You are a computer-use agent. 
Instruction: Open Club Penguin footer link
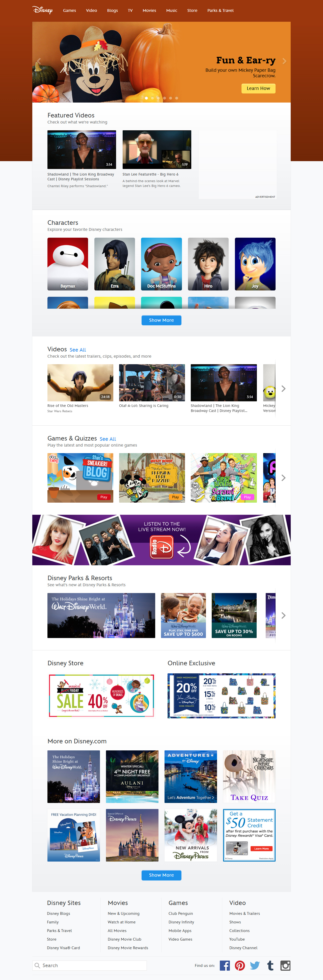coord(180,913)
